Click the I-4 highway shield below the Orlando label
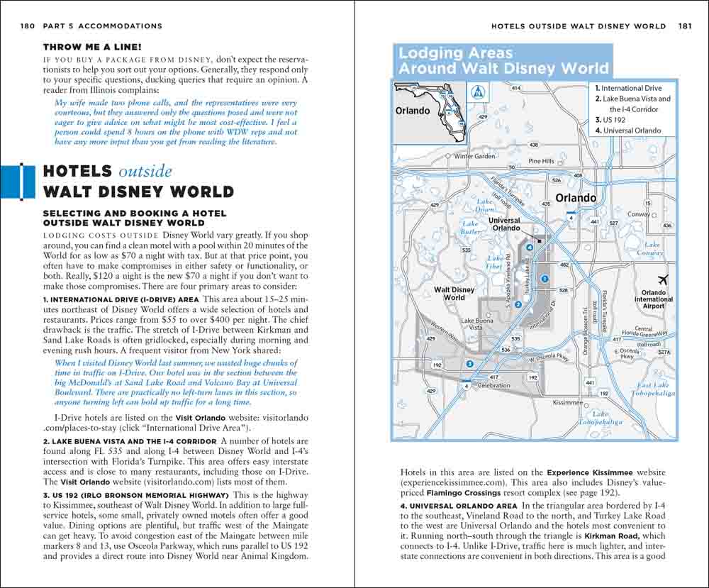This screenshot has width=709, height=588. click(571, 216)
